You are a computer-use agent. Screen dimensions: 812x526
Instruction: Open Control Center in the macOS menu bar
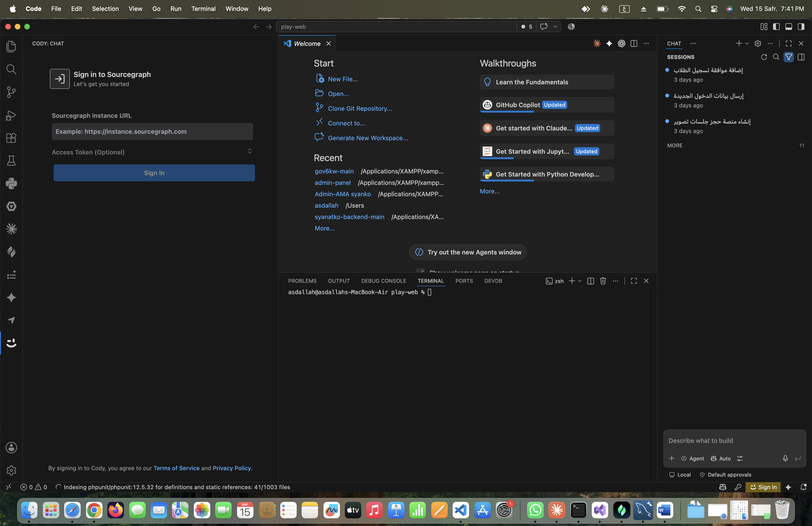(714, 9)
